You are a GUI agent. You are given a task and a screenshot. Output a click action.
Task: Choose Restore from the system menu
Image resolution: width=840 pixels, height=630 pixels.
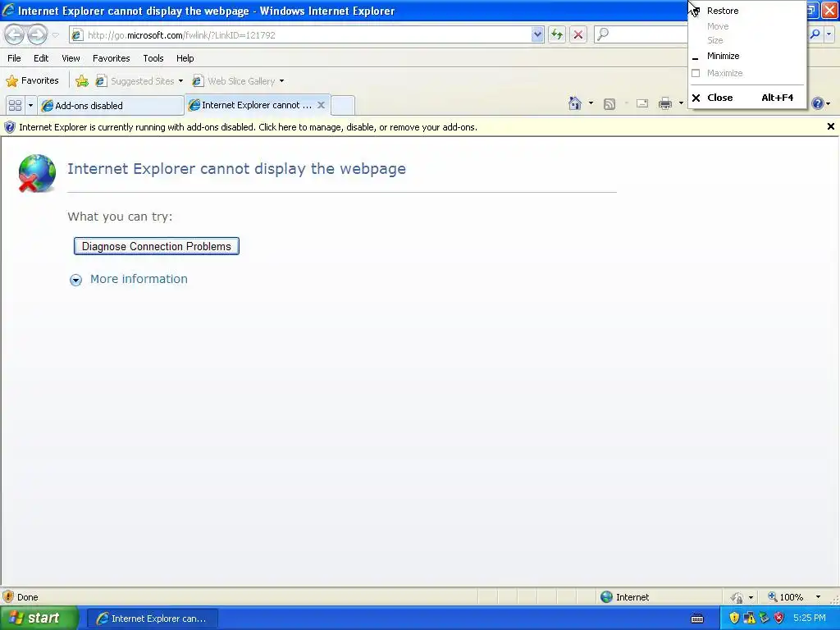[x=746, y=11]
